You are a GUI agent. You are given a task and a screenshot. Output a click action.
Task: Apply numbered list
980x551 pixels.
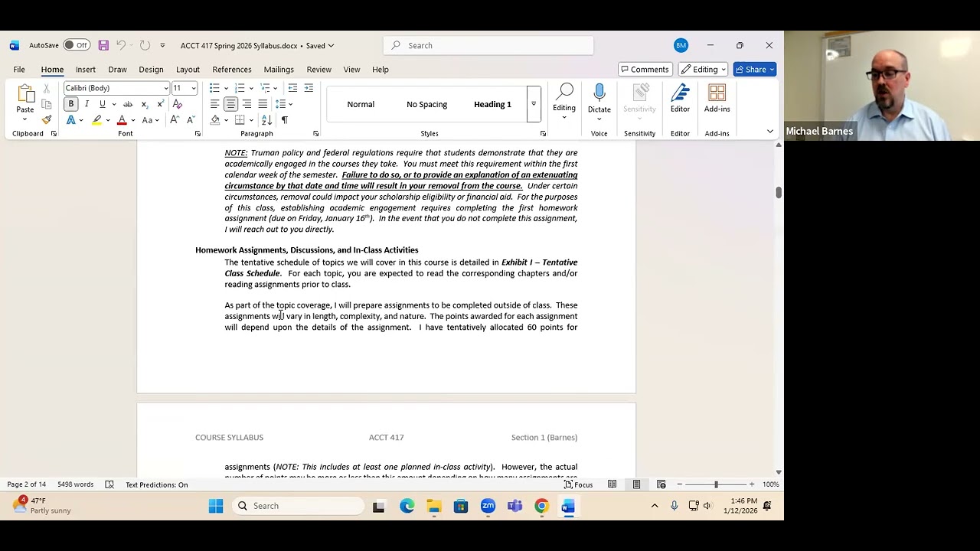click(240, 88)
